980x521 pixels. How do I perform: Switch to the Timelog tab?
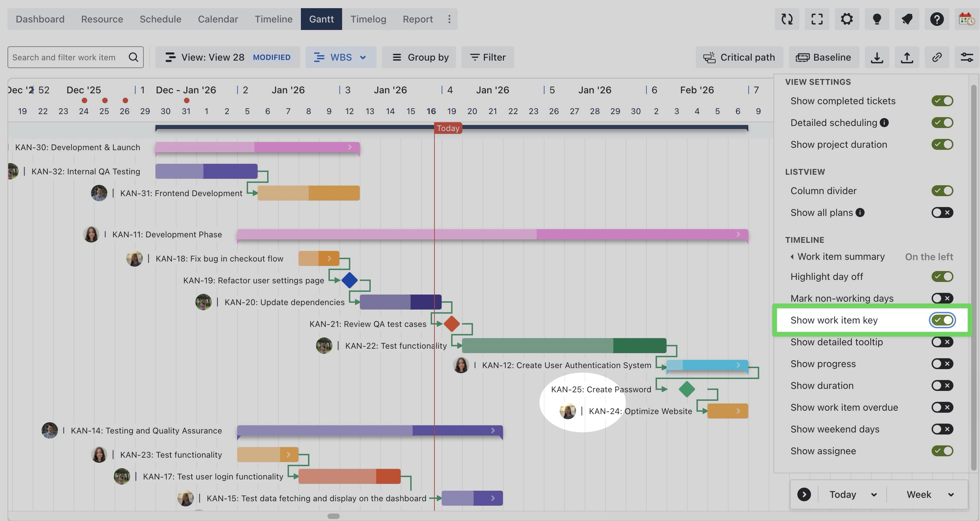coord(368,19)
